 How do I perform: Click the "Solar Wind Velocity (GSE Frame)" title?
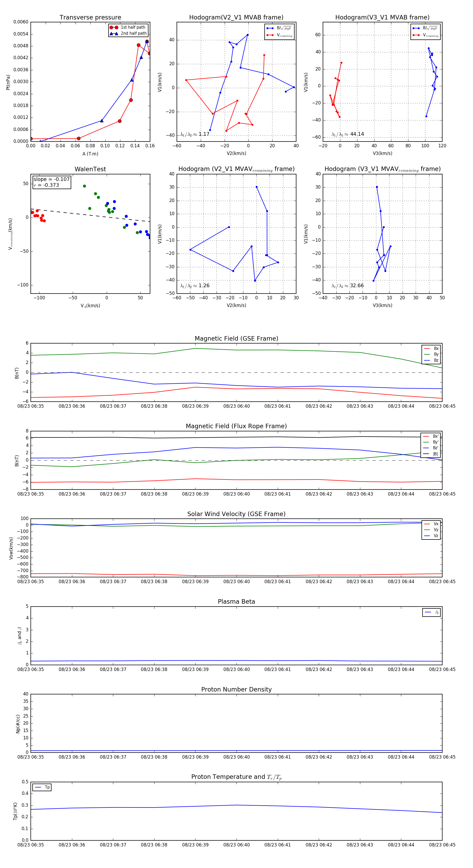pyautogui.click(x=236, y=514)
